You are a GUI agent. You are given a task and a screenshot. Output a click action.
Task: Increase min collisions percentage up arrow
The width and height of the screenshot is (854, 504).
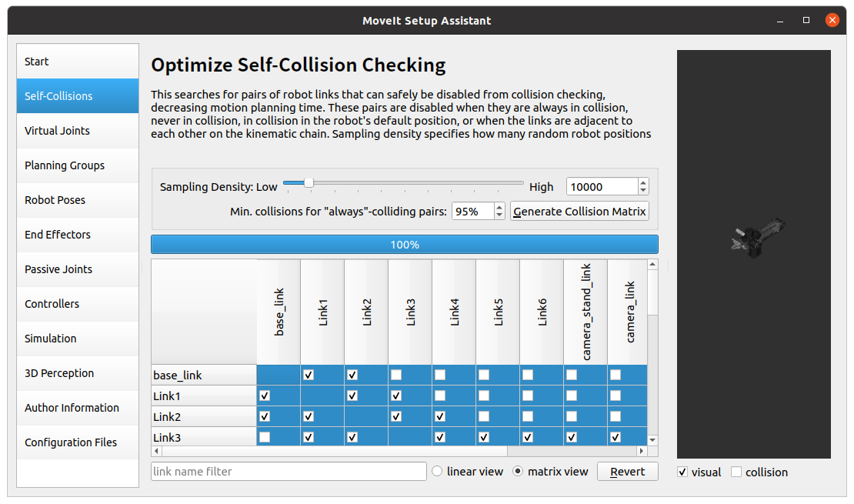(x=499, y=207)
